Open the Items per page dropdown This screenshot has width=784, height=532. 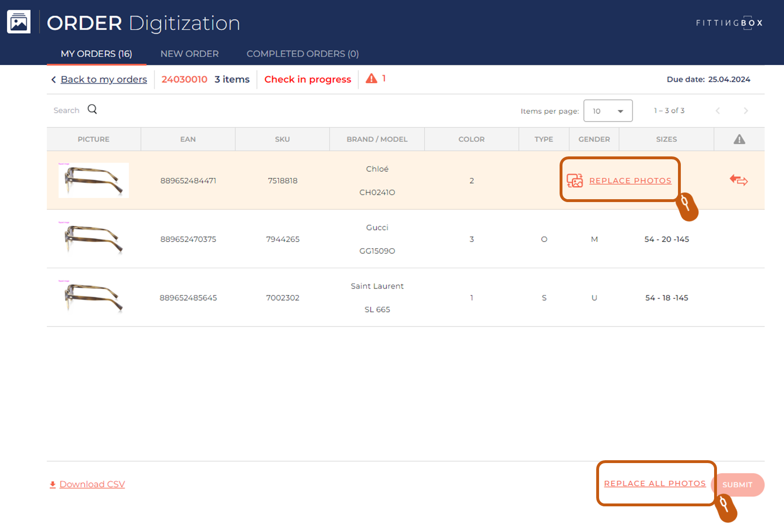click(x=608, y=111)
